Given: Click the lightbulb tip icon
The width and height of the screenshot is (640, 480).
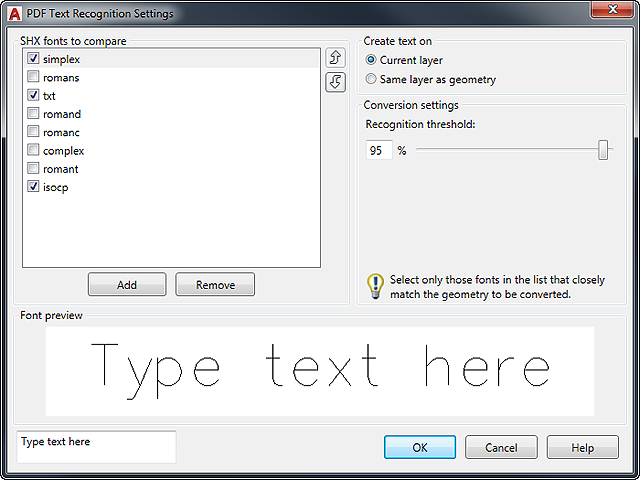Looking at the screenshot, I should [375, 287].
